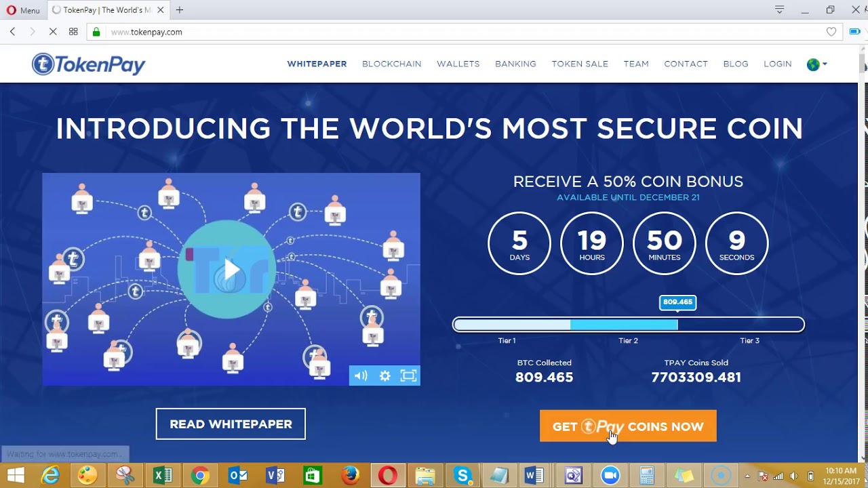This screenshot has height=488, width=868.
Task: Open a new tab with plus
Action: click(x=180, y=10)
